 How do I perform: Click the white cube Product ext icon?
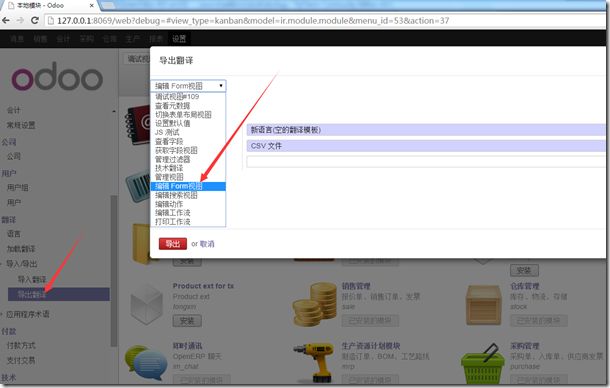click(x=146, y=304)
